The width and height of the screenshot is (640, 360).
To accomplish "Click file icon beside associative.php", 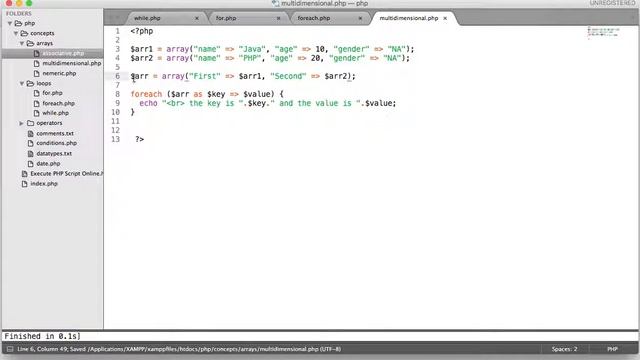I will click(x=37, y=53).
